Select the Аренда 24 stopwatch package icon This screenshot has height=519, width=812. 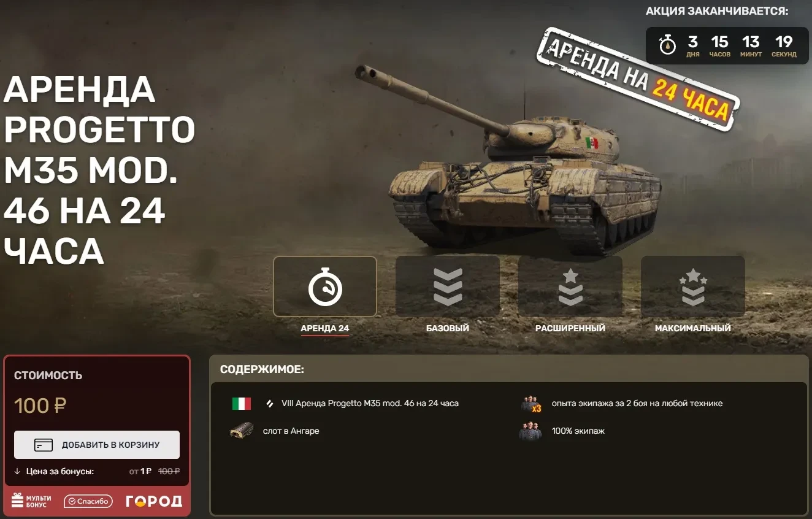click(x=325, y=286)
